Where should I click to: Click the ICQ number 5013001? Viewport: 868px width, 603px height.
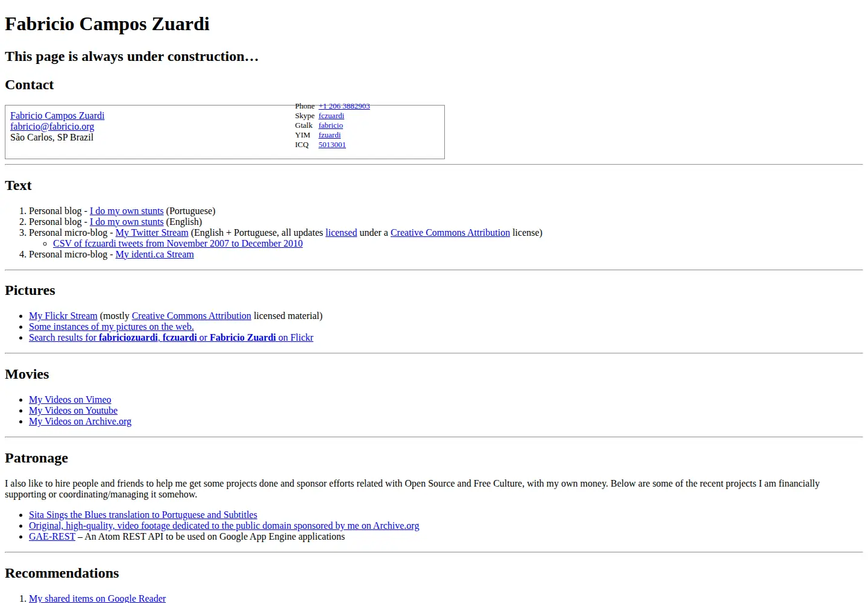click(x=332, y=145)
